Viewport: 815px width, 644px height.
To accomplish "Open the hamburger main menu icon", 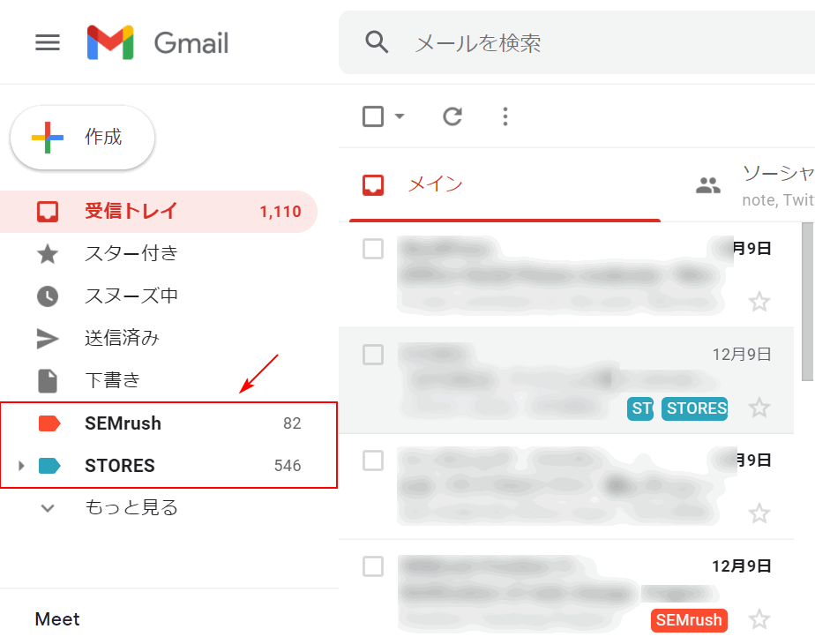I will [48, 42].
